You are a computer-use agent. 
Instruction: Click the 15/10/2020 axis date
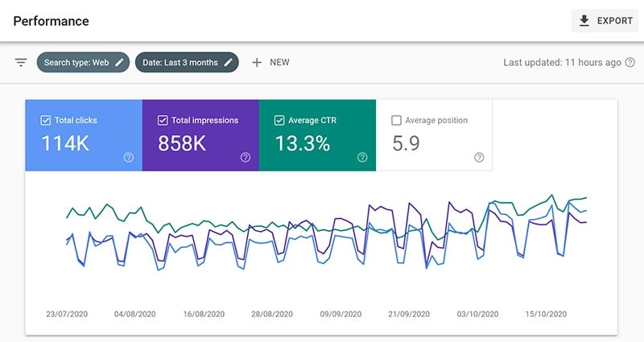[546, 314]
